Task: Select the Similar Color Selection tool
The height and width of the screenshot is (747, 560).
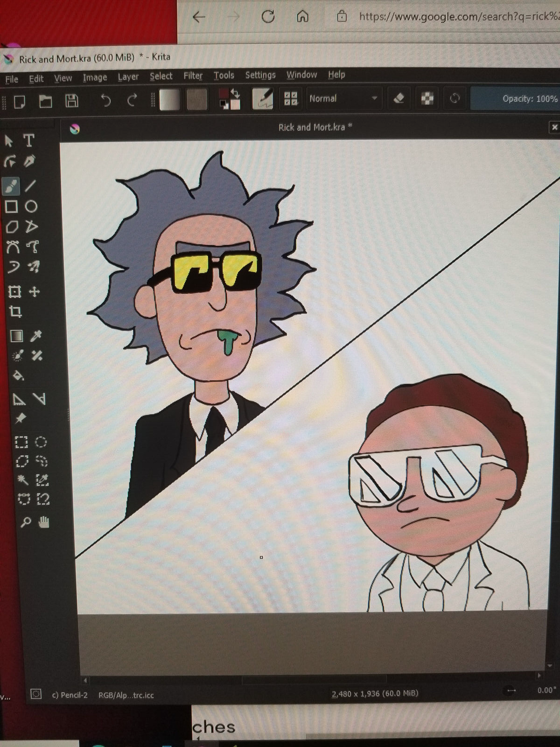Action: (x=42, y=480)
